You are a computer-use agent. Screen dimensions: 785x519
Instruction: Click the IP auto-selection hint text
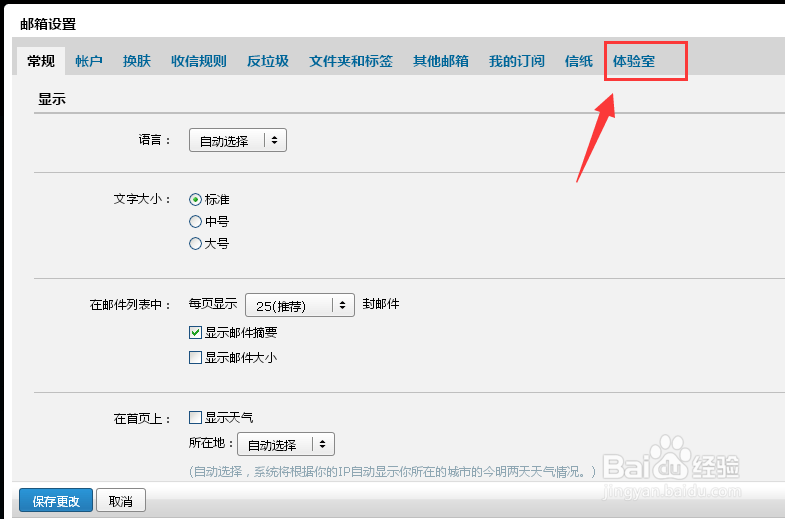coord(392,471)
